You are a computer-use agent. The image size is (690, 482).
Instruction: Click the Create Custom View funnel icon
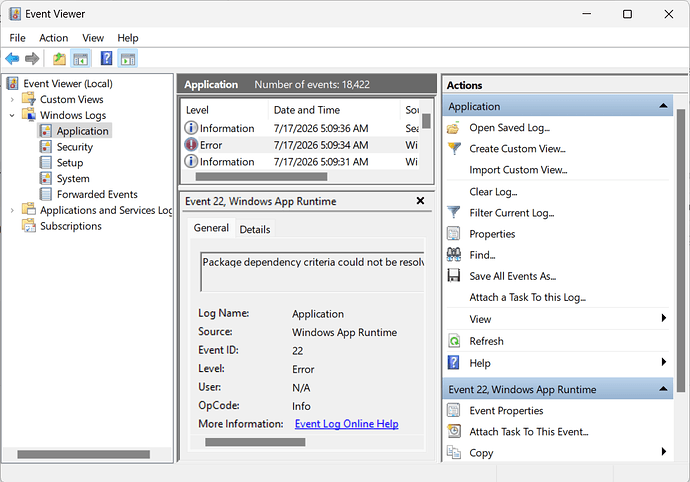click(454, 149)
